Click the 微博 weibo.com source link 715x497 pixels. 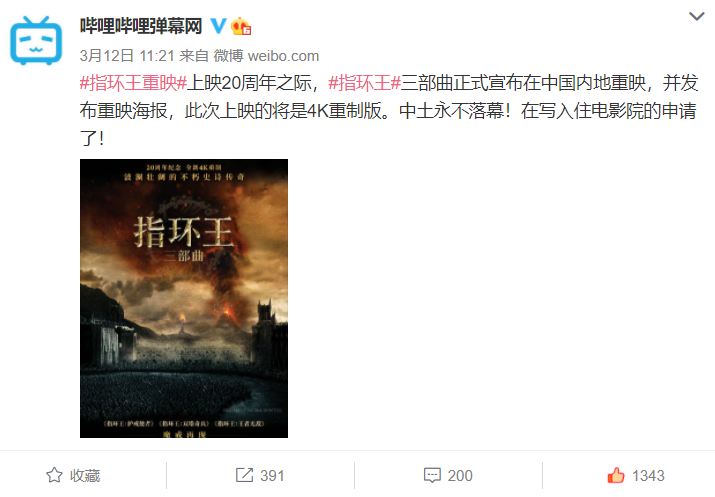[x=266, y=56]
